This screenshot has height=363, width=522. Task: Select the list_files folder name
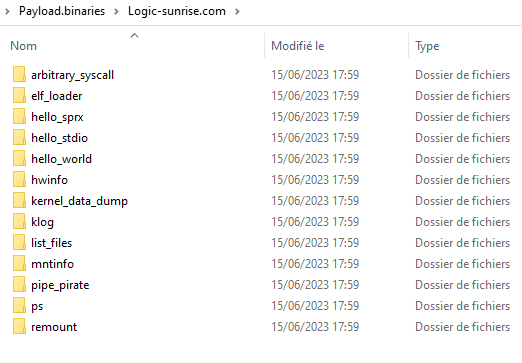[52, 243]
